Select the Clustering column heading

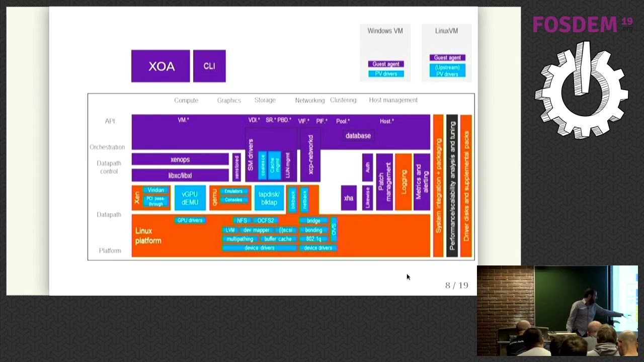(x=343, y=100)
